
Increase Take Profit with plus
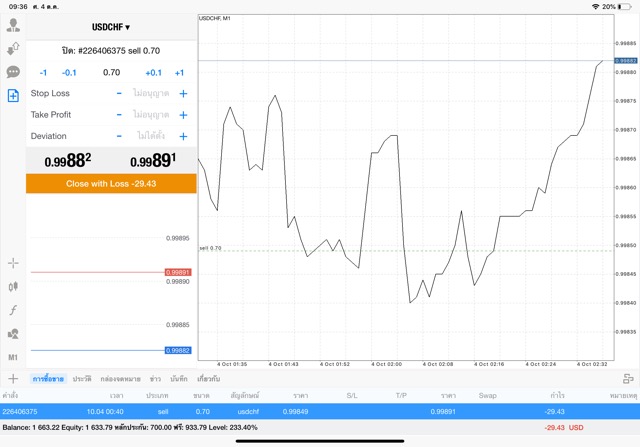(x=183, y=115)
